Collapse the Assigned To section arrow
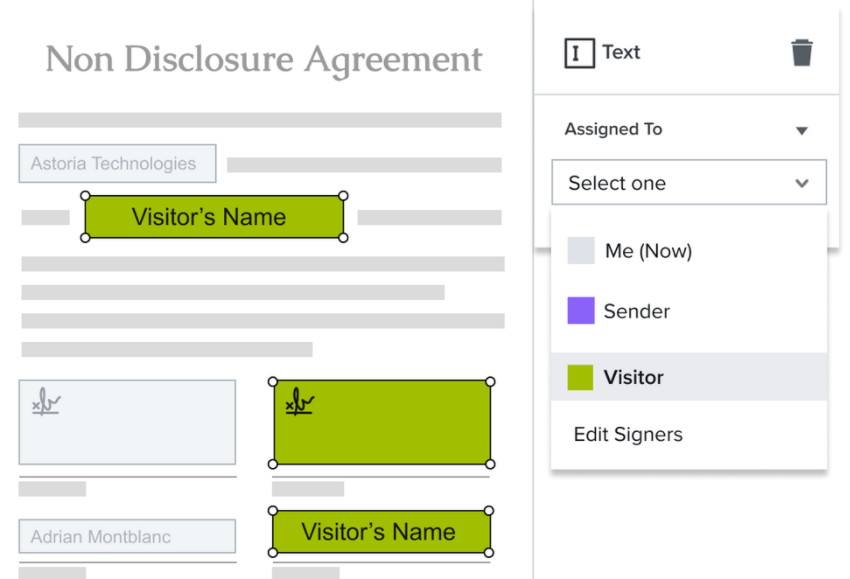Image resolution: width=850 pixels, height=579 pixels. pyautogui.click(x=801, y=131)
